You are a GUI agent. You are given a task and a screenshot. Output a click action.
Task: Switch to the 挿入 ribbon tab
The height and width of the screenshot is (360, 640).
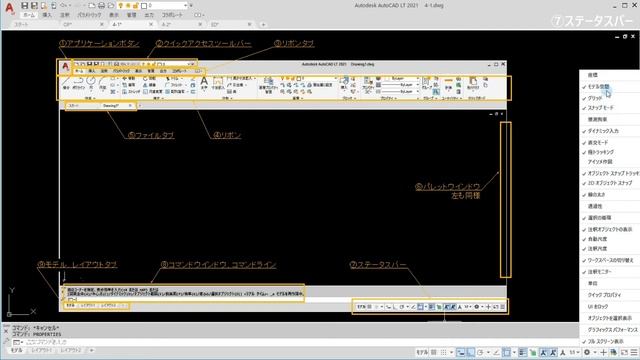(x=47, y=15)
